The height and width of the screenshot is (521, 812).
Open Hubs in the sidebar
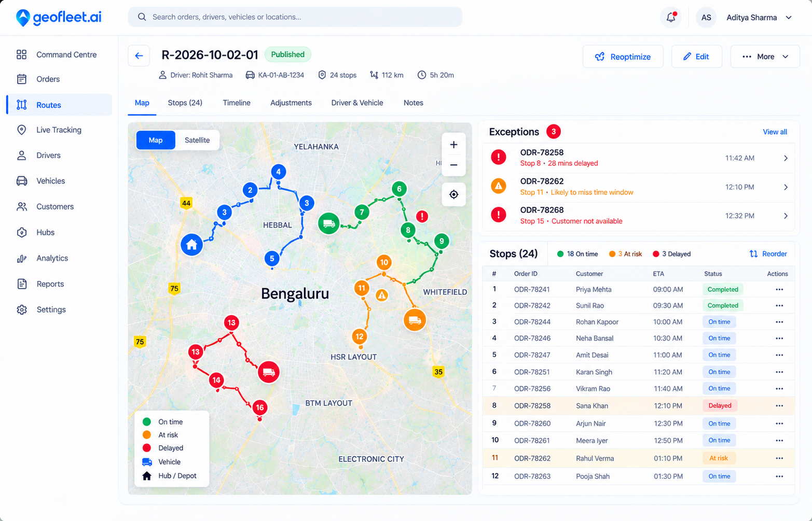59,232
